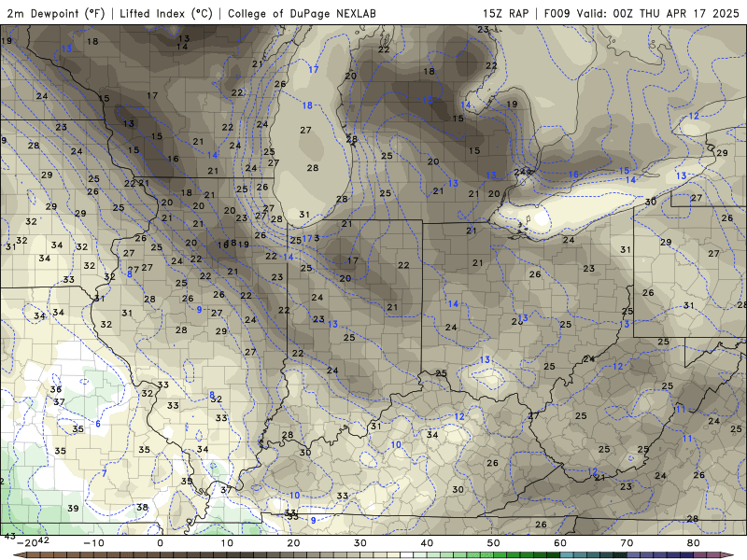
Task: Click the 10 tick label on the color scale
Action: point(227,543)
